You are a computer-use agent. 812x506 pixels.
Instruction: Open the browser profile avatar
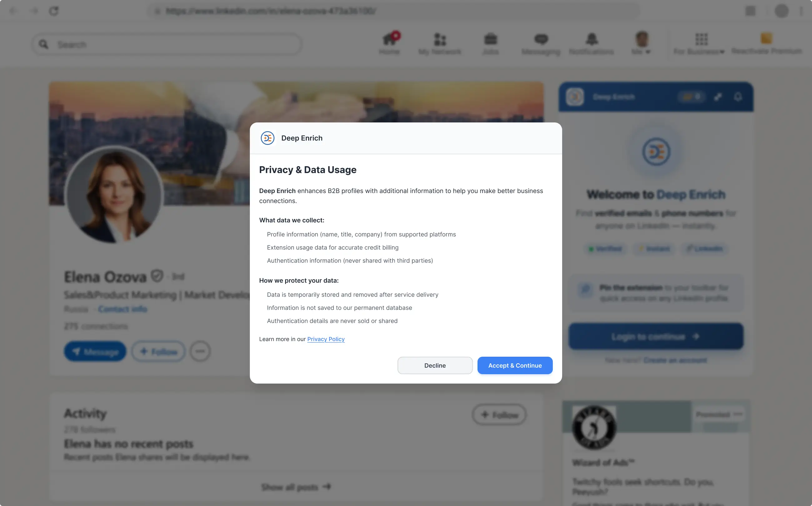782,11
